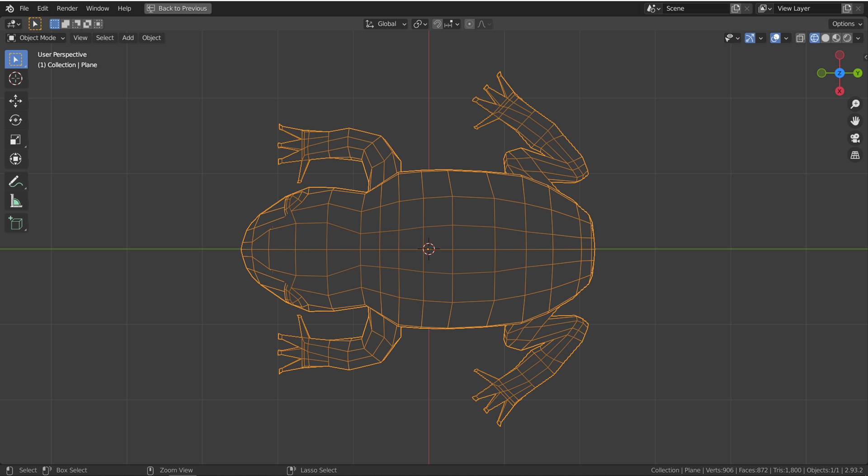Screen dimensions: 868x476
Task: Open object visibility eye dropdown
Action: [x=732, y=38]
